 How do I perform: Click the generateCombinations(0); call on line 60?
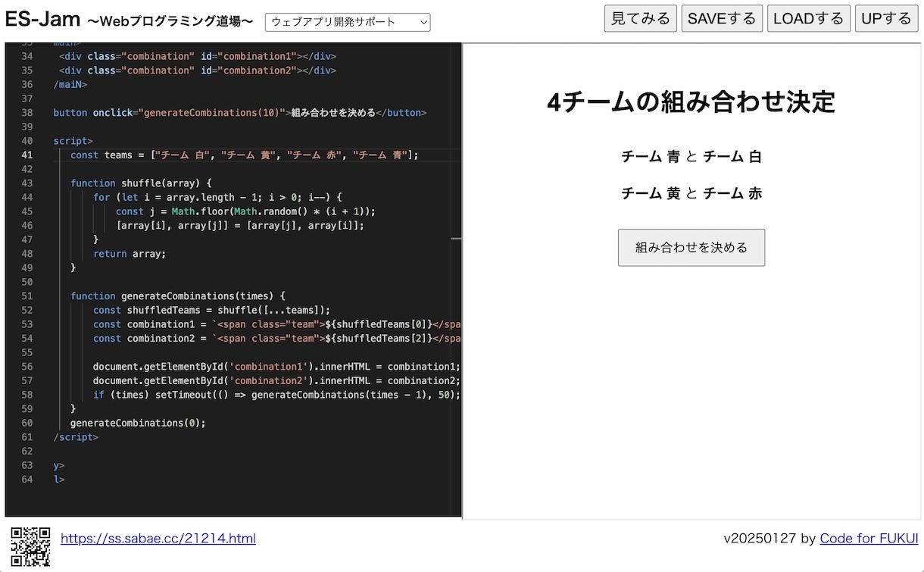coord(138,423)
